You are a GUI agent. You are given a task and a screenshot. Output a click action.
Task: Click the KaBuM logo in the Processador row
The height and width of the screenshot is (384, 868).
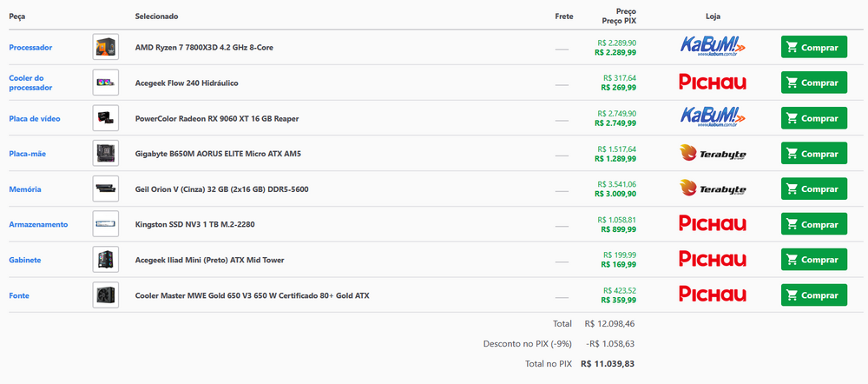point(713,47)
